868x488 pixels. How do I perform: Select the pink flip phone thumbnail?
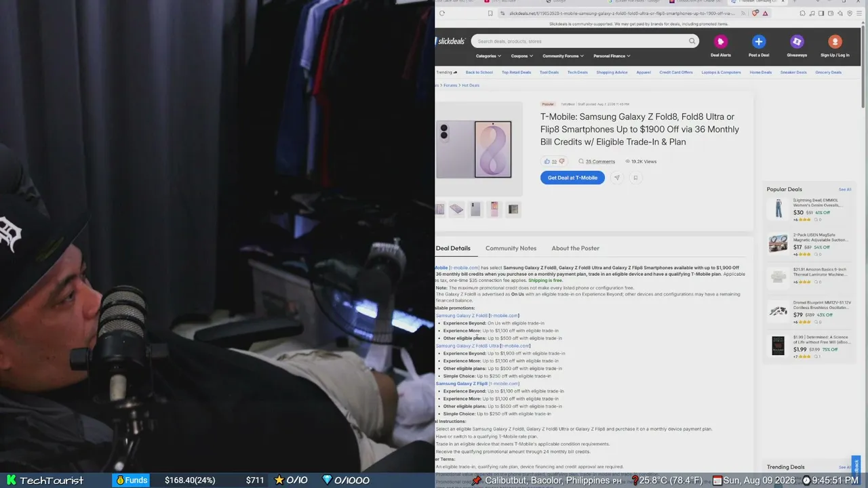(494, 209)
